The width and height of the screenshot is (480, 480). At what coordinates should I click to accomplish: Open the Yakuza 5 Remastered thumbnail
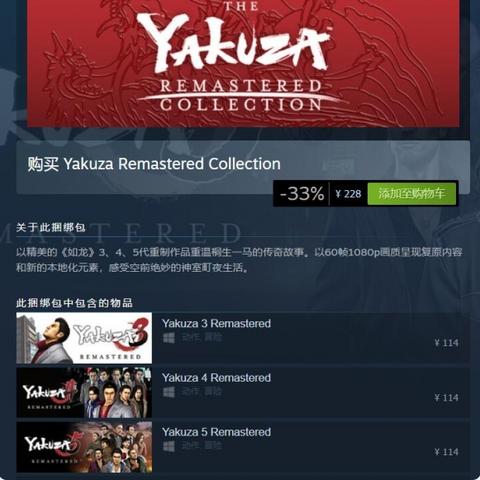click(84, 447)
